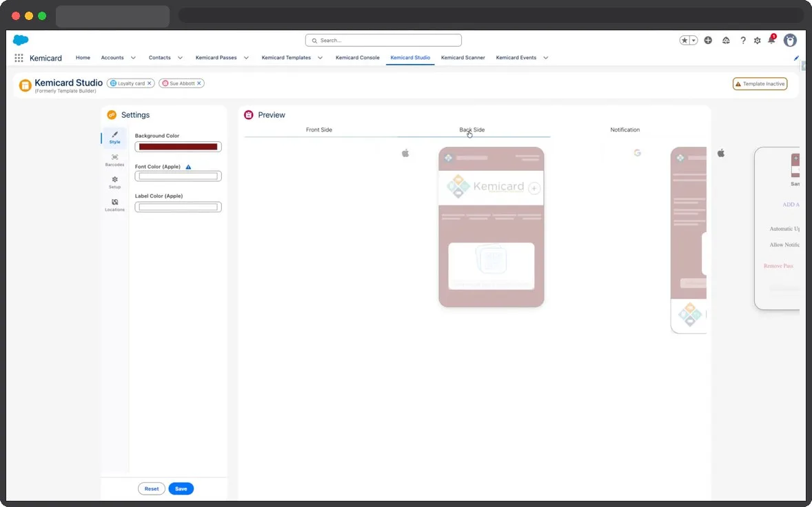The image size is (812, 507).
Task: Open the Kemicard Templates tab
Action: 286,57
